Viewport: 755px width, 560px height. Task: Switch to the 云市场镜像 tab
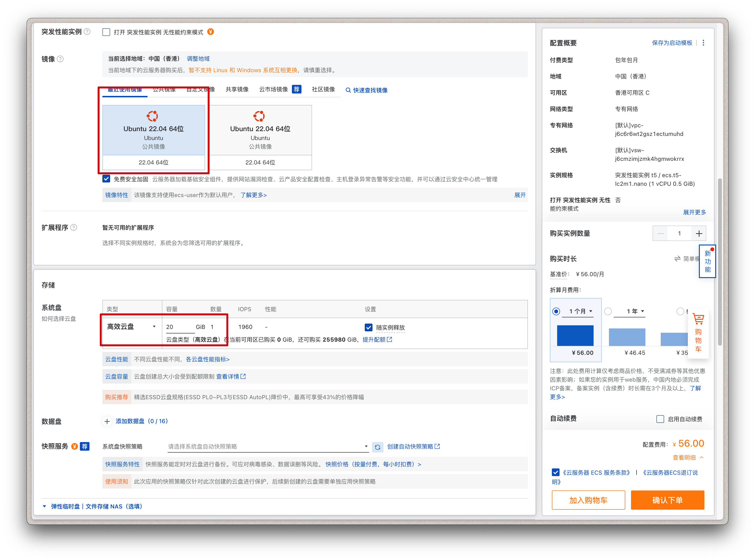point(273,89)
